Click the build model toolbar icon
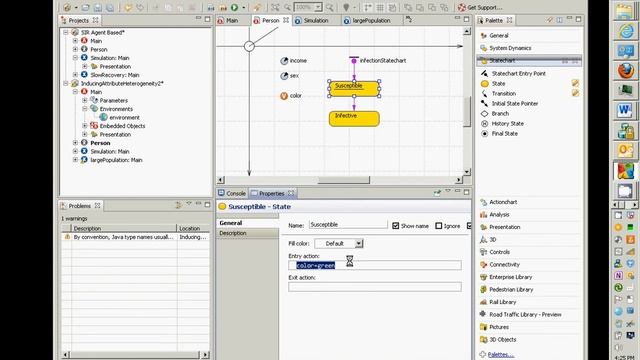This screenshot has width=640, height=360. pyautogui.click(x=211, y=7)
